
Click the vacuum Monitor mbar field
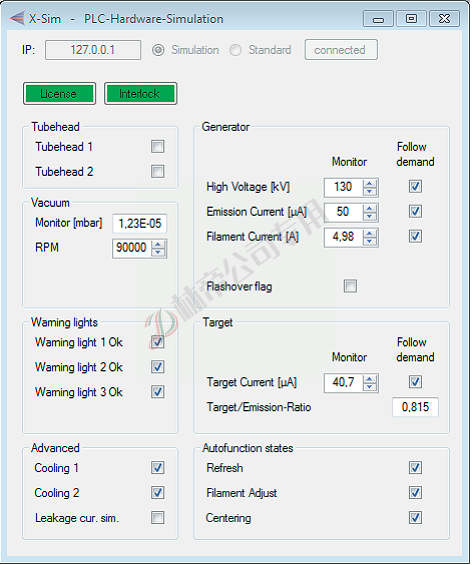point(139,223)
